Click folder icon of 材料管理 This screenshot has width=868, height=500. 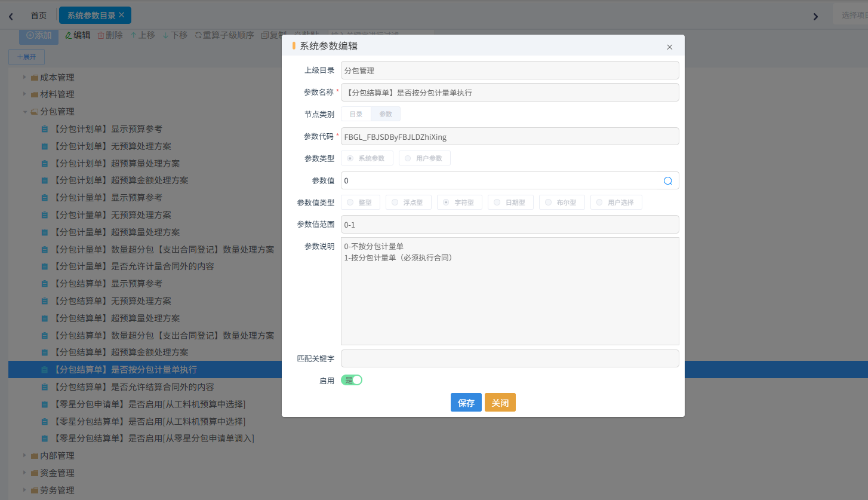[x=35, y=94]
